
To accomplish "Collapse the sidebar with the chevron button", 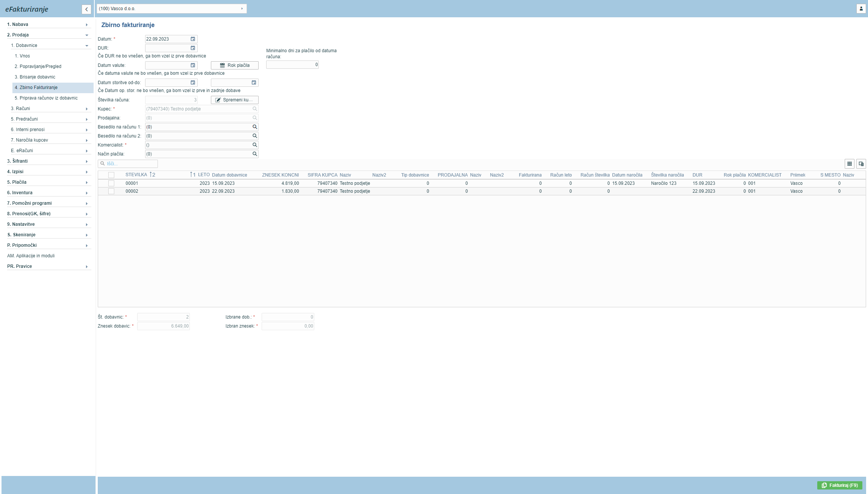I will click(86, 9).
